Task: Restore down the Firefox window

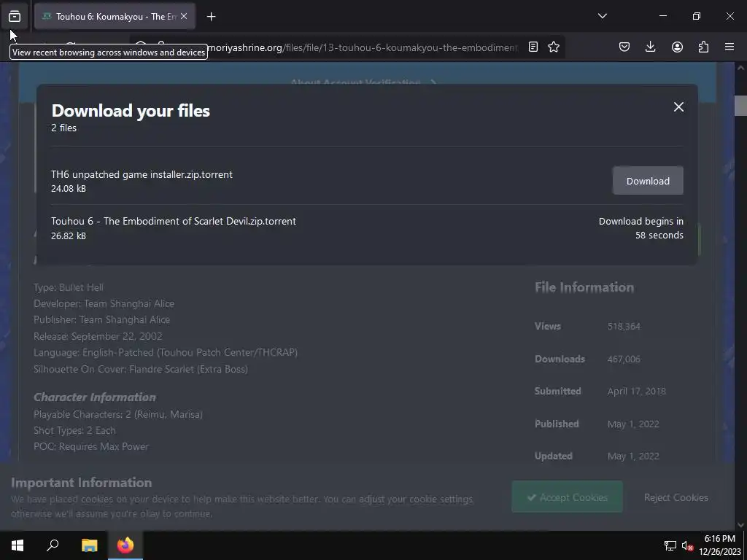Action: (x=696, y=16)
